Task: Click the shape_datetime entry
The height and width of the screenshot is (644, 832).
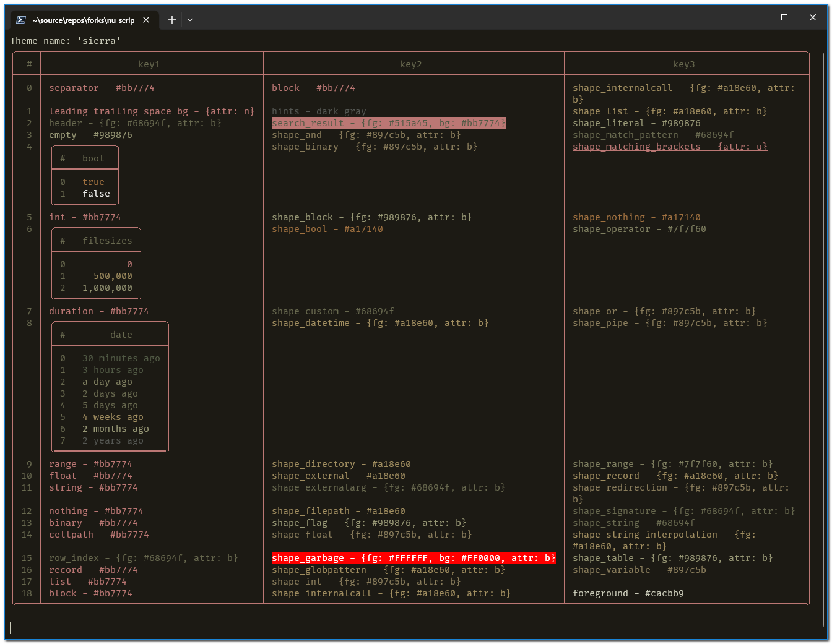Action: [380, 323]
